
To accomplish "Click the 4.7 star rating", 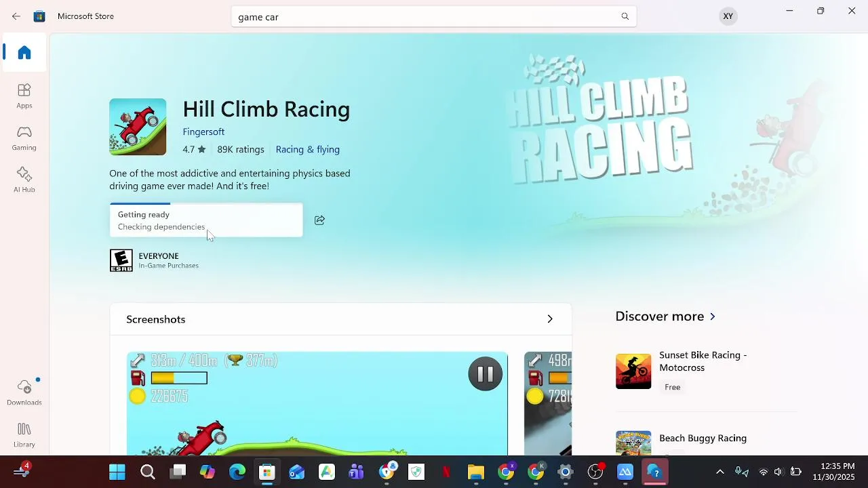I will (194, 149).
